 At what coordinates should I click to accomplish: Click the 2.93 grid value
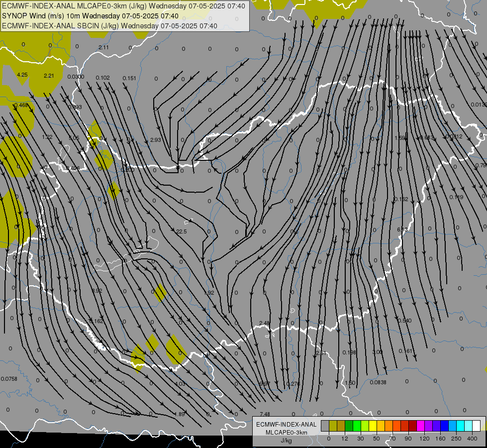coord(156,140)
